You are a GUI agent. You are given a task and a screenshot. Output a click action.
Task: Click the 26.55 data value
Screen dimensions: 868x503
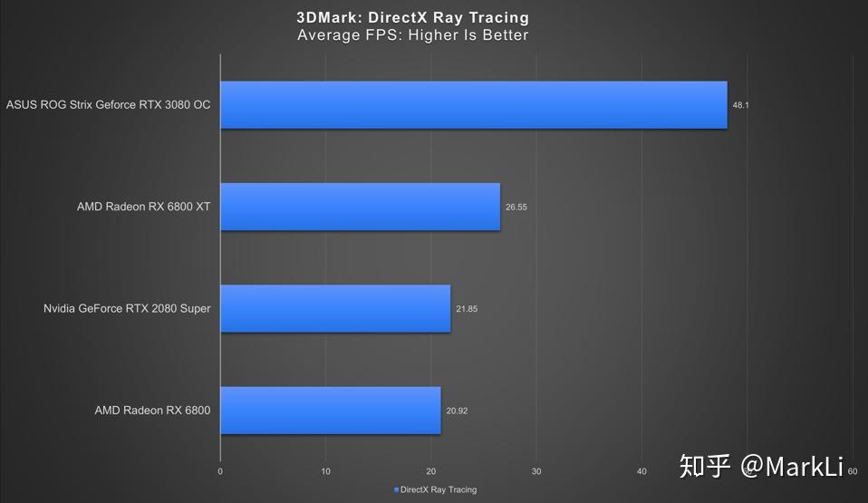pyautogui.click(x=516, y=208)
